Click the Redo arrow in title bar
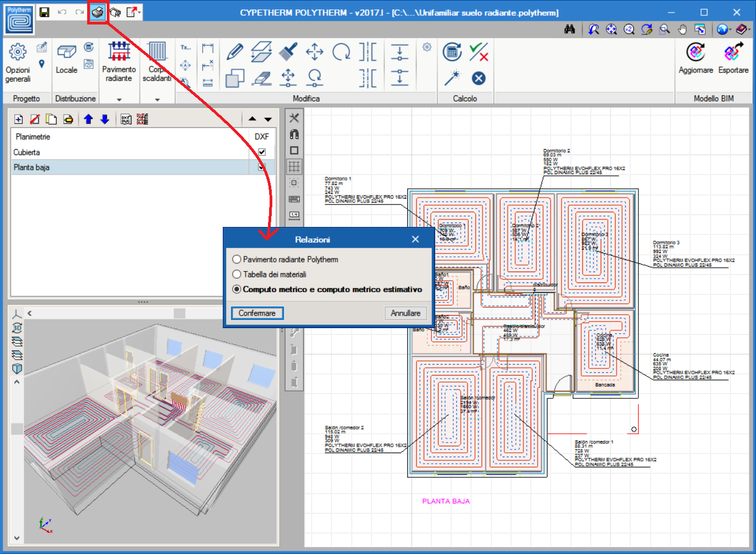Screen dimensions: 756x554 [80, 12]
